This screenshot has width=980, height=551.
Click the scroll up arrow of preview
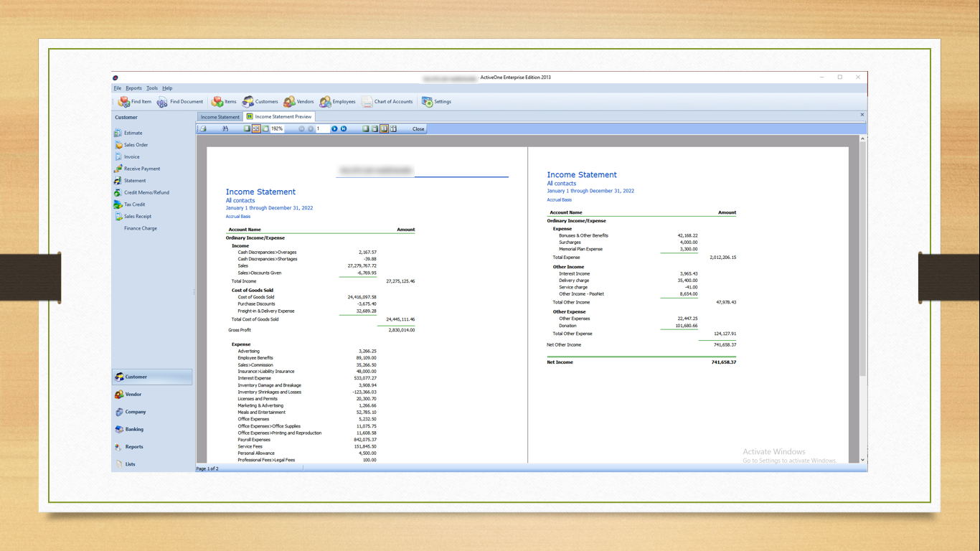[x=862, y=138]
